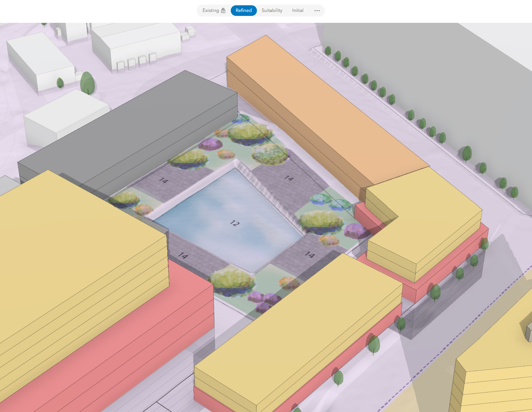Select the active Refined scenario pill
The height and width of the screenshot is (412, 532).
click(244, 10)
